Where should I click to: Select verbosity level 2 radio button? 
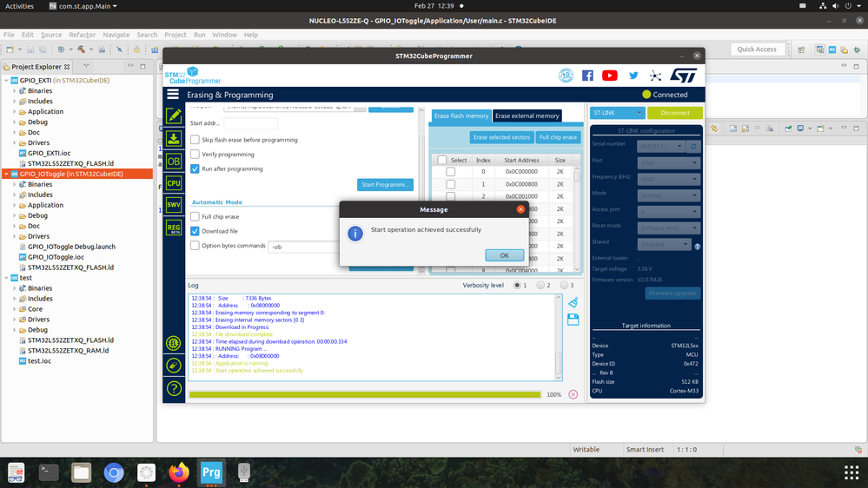pyautogui.click(x=540, y=285)
